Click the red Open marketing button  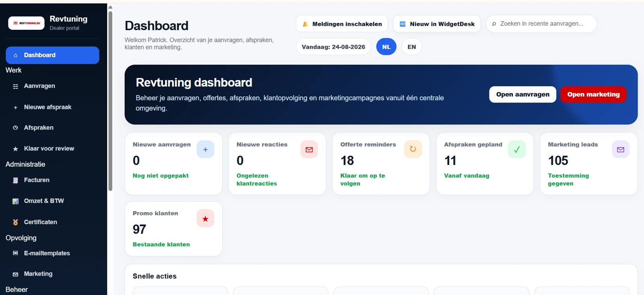(x=593, y=94)
